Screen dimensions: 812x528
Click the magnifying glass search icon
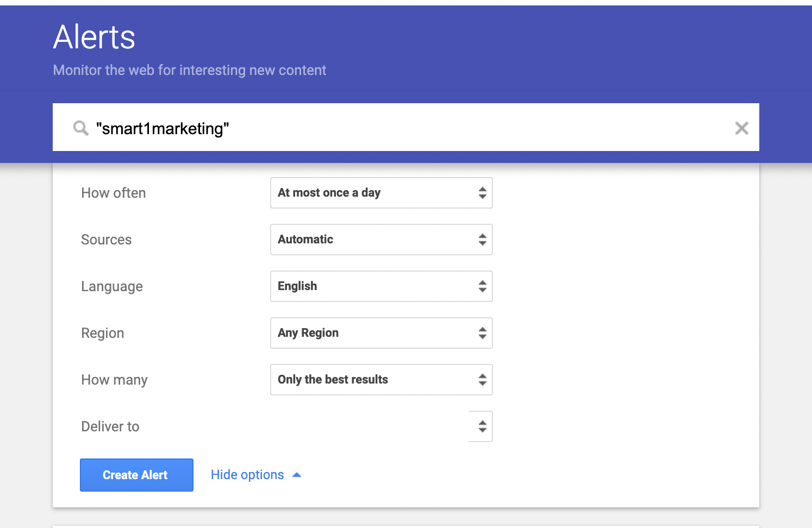coord(80,128)
